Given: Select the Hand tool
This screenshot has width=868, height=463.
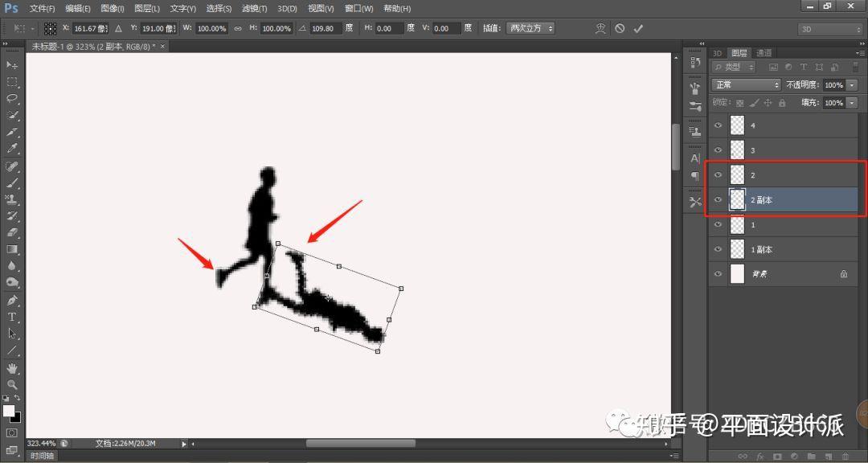Looking at the screenshot, I should (x=11, y=367).
